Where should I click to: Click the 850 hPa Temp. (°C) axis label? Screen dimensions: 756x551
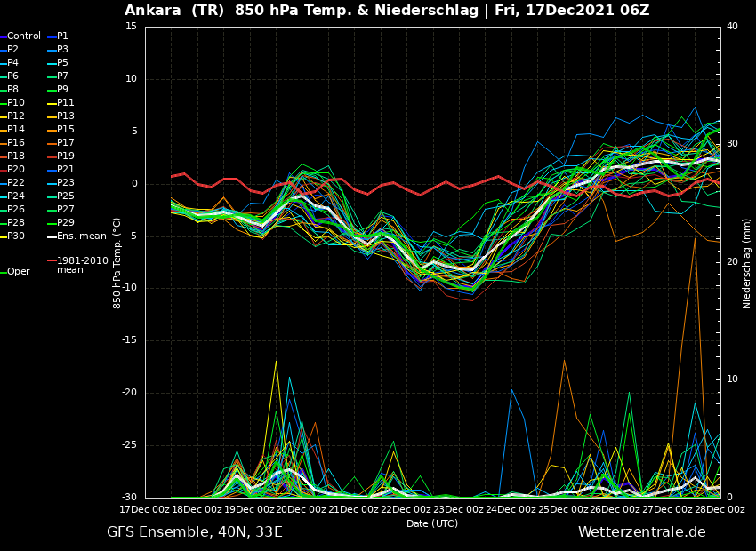[x=117, y=263]
